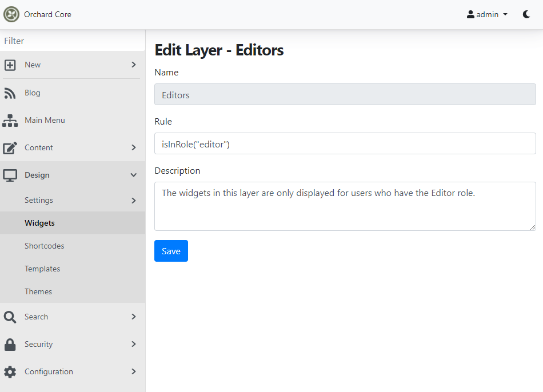Click the Orchard Core logo icon
This screenshot has width=543, height=392.
tap(11, 14)
